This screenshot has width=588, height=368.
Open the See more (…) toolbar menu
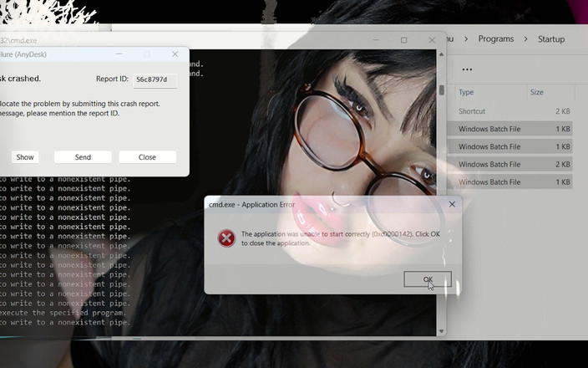tap(467, 69)
